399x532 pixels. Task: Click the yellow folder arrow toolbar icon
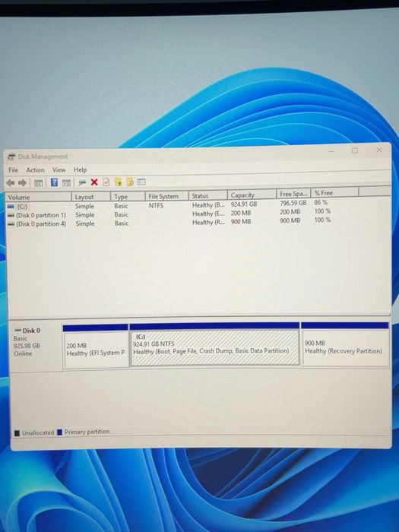tap(118, 182)
